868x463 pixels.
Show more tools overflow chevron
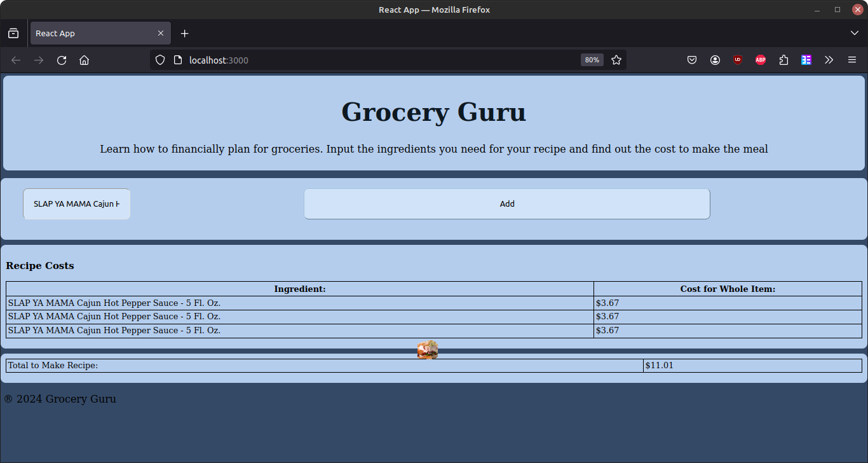click(829, 60)
